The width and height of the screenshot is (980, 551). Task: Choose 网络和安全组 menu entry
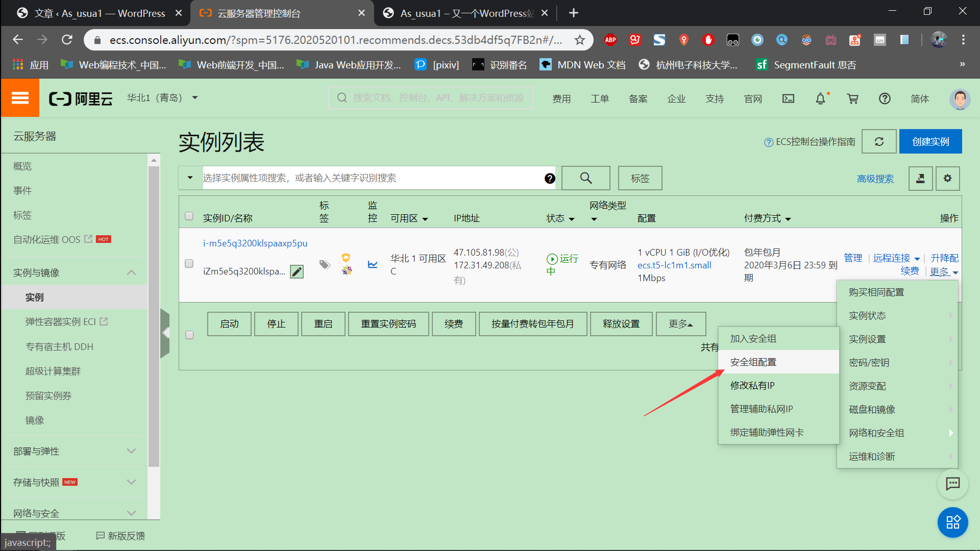click(876, 433)
